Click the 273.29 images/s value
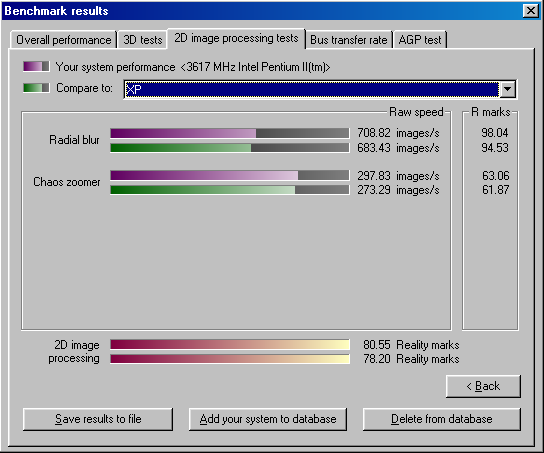 (398, 190)
